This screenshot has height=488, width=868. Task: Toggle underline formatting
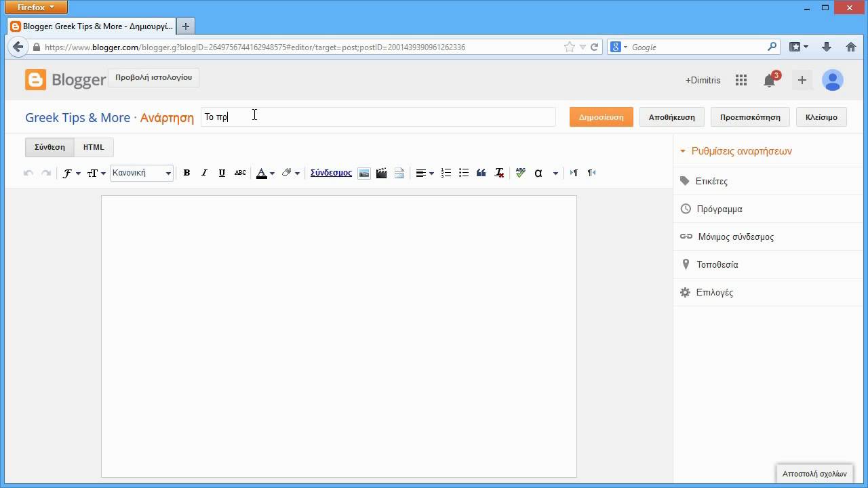222,173
